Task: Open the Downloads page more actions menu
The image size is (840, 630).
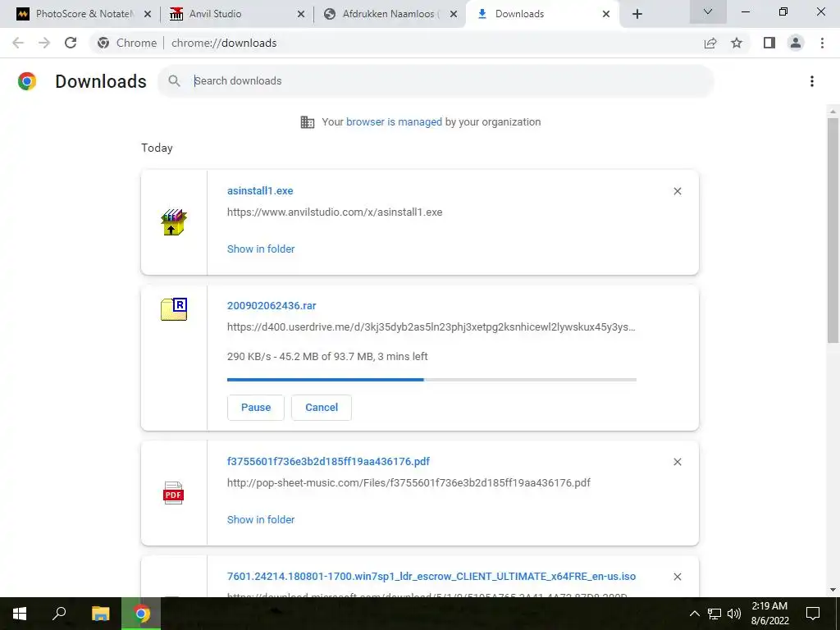Action: coord(812,81)
